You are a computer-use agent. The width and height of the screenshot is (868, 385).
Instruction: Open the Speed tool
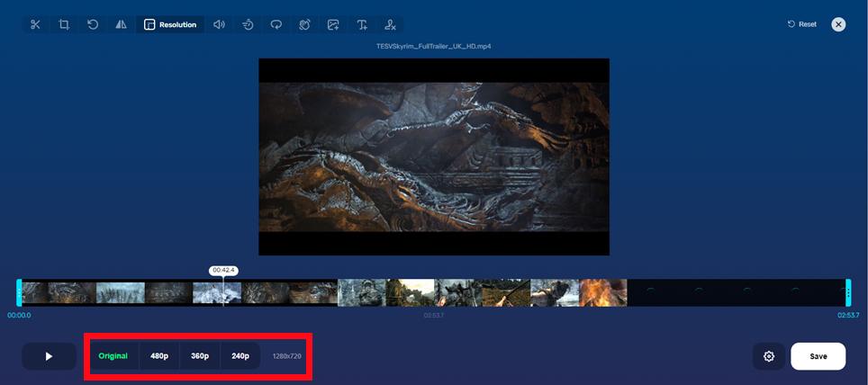tap(248, 24)
